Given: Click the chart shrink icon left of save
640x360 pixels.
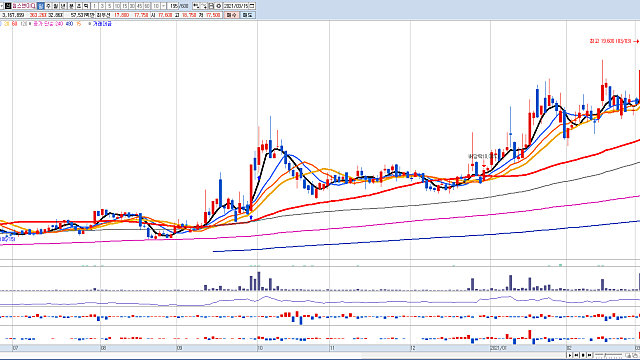Looking at the screenshot, I should [196, 6].
